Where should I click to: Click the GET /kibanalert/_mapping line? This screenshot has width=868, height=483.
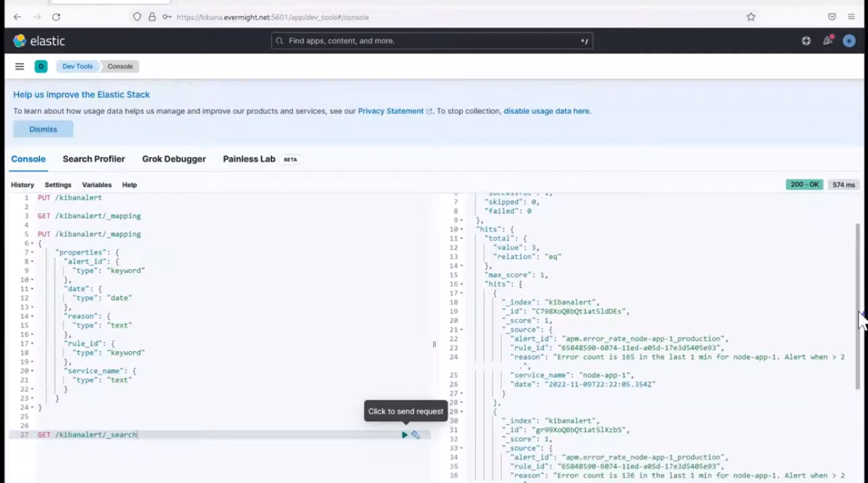(x=89, y=216)
